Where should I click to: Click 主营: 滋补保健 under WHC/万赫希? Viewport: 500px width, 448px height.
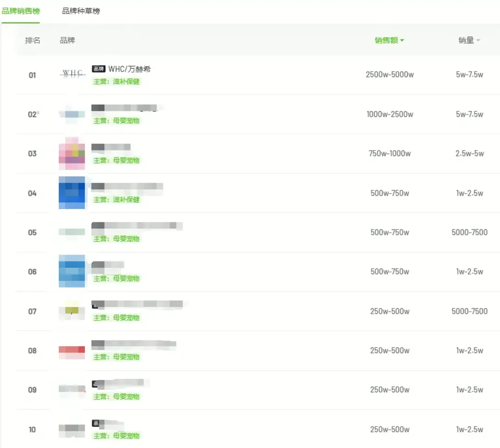[116, 82]
